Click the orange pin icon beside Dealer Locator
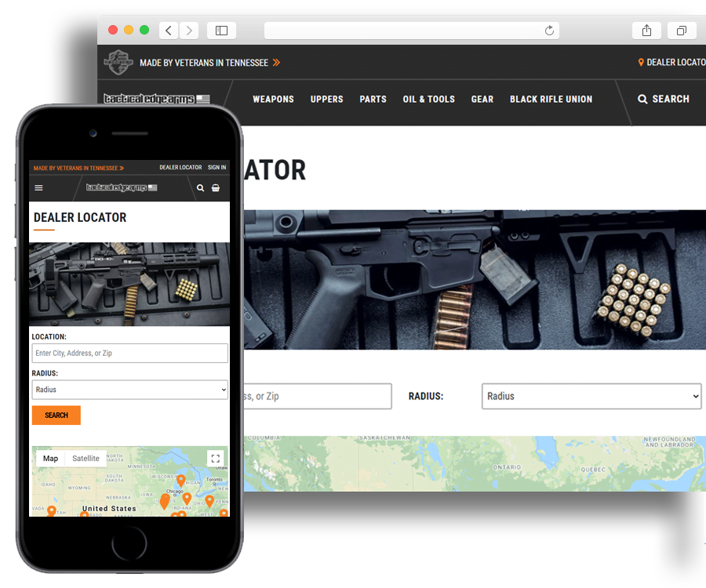 pyautogui.click(x=641, y=63)
